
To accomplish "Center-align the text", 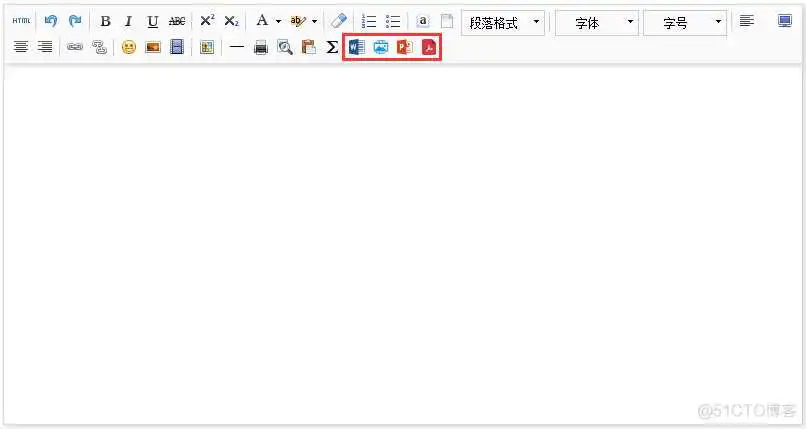I will pyautogui.click(x=21, y=47).
